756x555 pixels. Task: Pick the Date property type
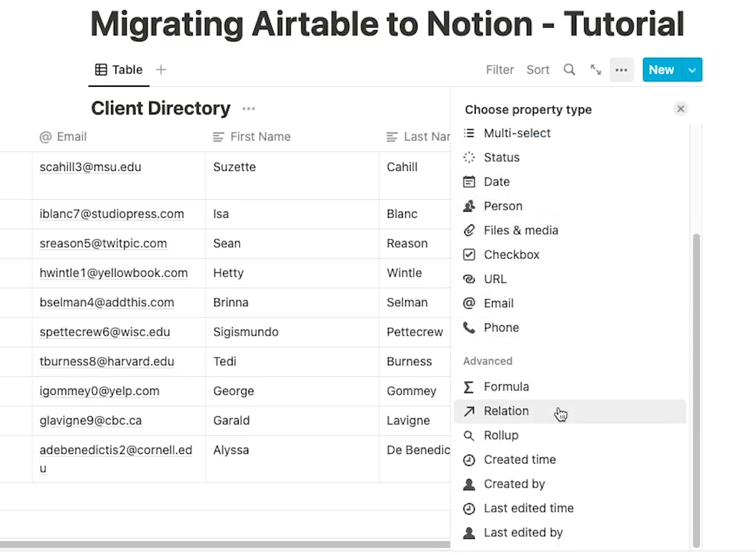click(x=570, y=182)
